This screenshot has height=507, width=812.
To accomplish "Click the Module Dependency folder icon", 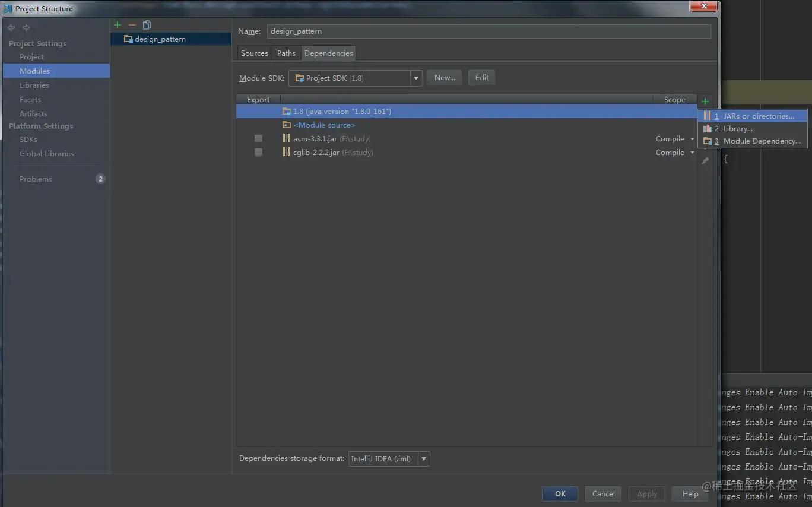I will (707, 141).
